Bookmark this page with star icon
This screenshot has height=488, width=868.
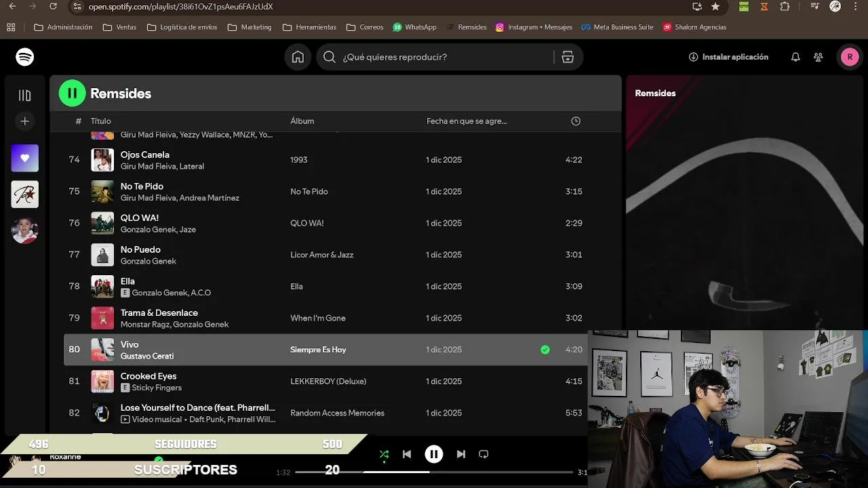(715, 6)
